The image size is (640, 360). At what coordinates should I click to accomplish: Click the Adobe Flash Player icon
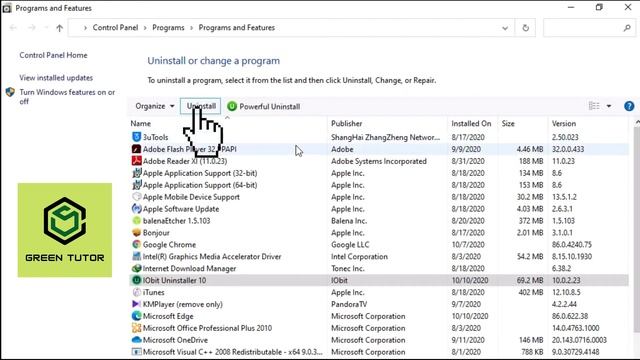(136, 149)
